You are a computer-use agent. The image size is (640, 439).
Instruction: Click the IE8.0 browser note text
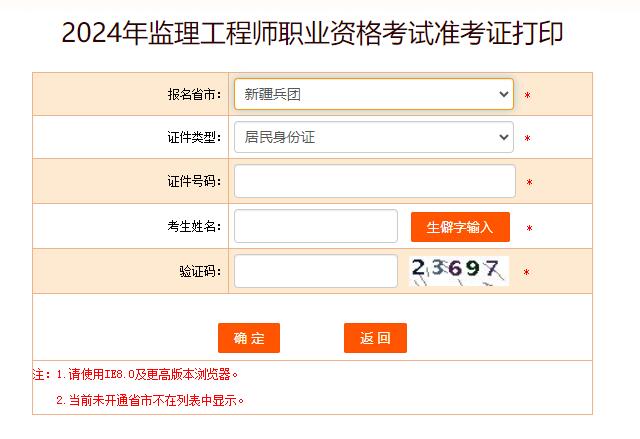pos(147,374)
